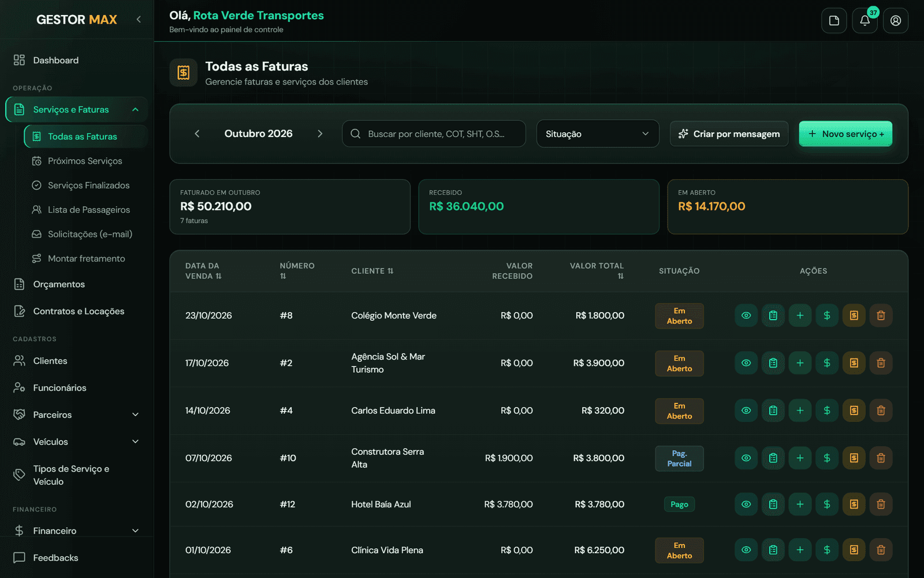Delete the Clínica Vida Plena invoice

(881, 550)
